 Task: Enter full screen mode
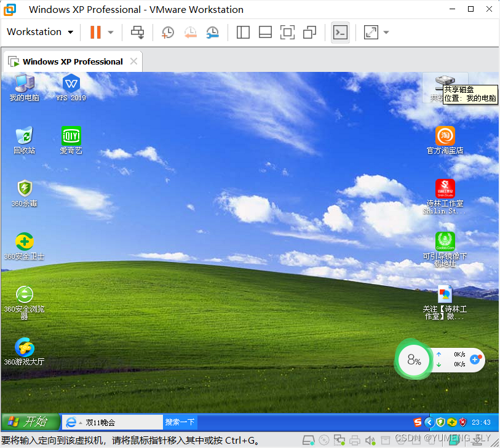[287, 32]
